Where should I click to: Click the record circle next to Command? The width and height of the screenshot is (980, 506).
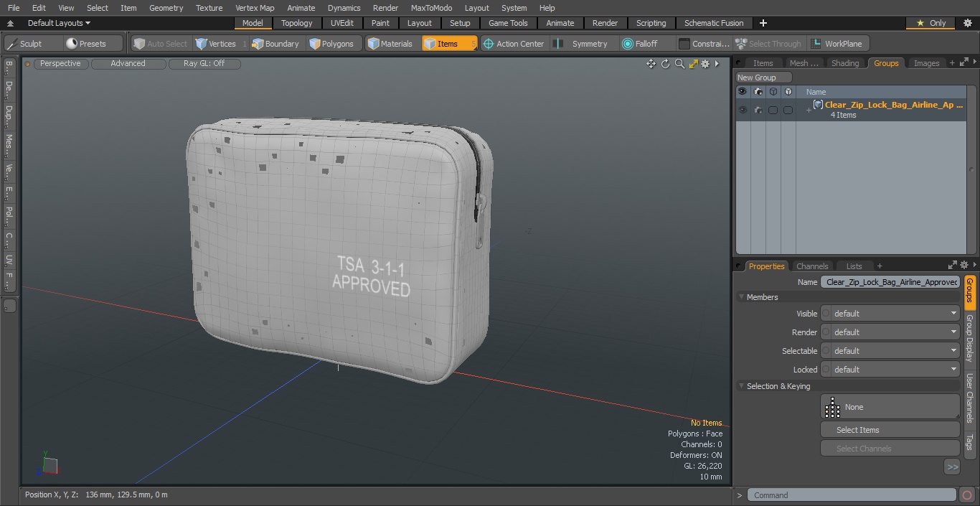click(x=967, y=495)
